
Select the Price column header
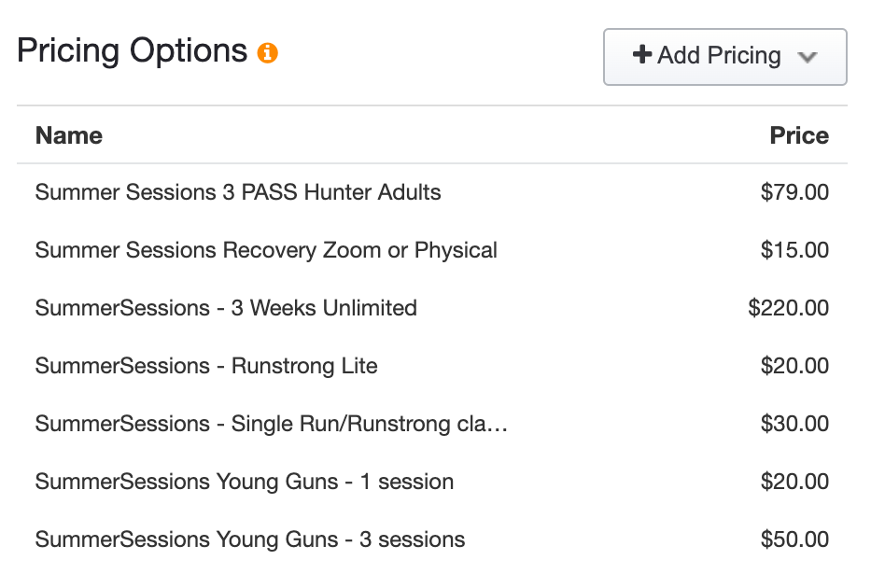click(799, 135)
